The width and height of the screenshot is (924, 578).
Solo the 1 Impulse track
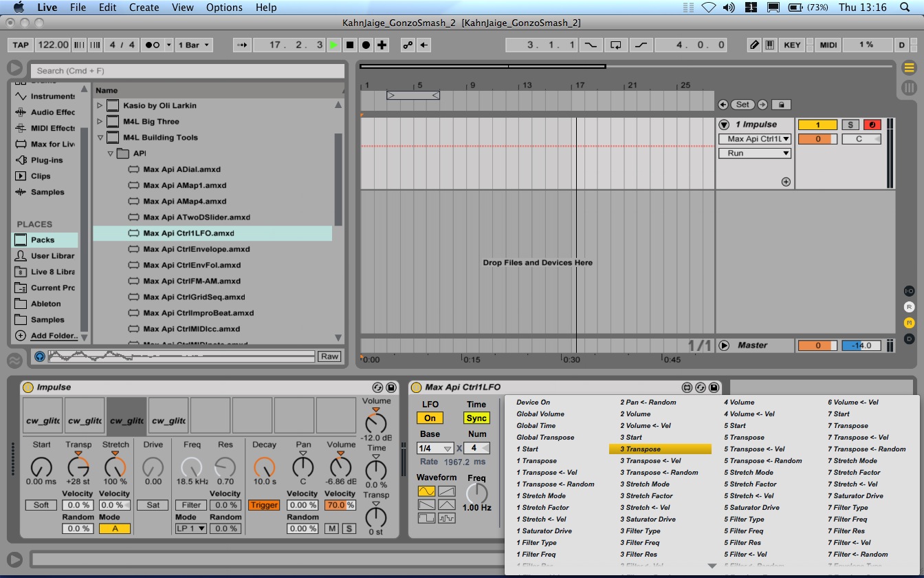click(x=850, y=125)
